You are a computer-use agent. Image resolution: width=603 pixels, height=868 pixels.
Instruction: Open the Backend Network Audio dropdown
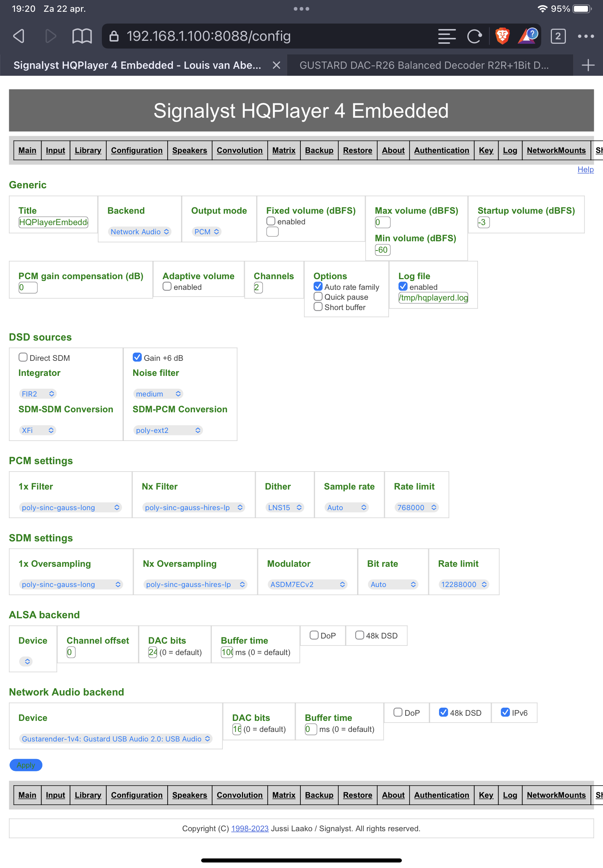click(139, 232)
